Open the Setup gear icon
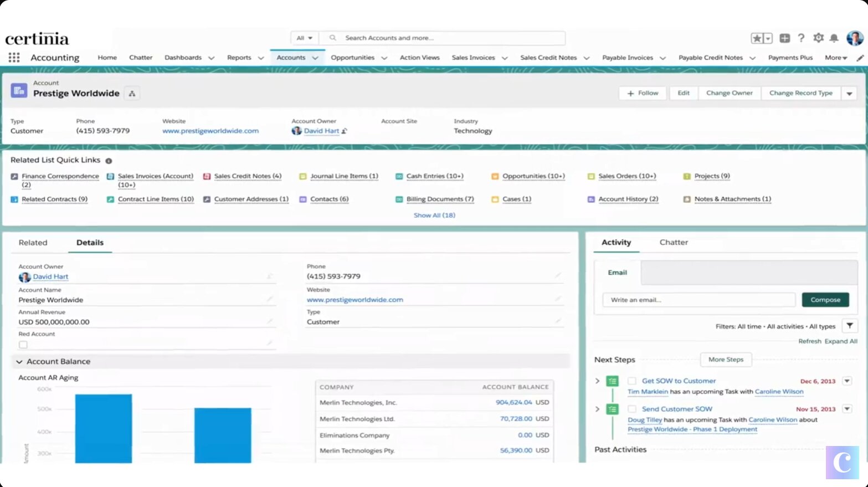 click(x=818, y=38)
